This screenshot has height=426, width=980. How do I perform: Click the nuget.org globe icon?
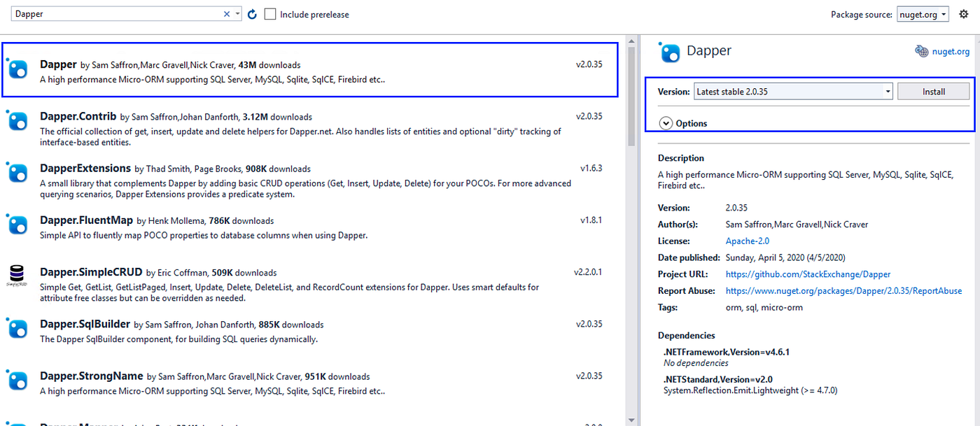tap(921, 51)
